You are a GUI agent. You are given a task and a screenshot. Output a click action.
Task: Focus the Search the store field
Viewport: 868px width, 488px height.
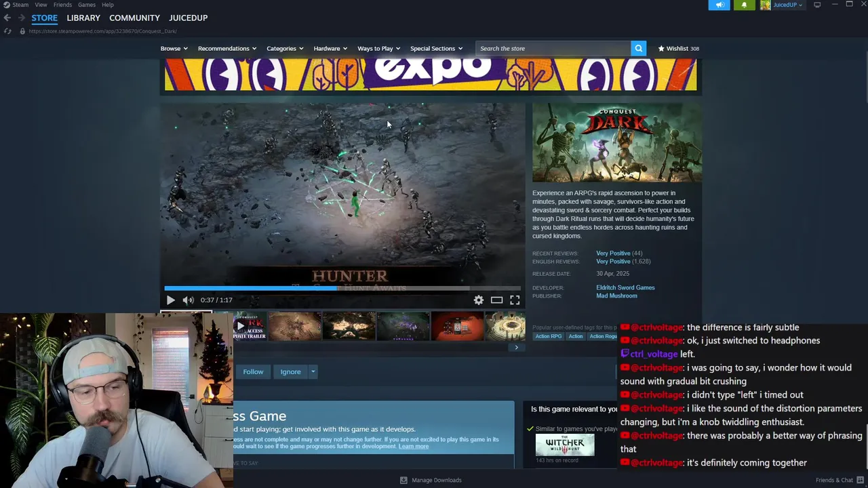(x=553, y=49)
